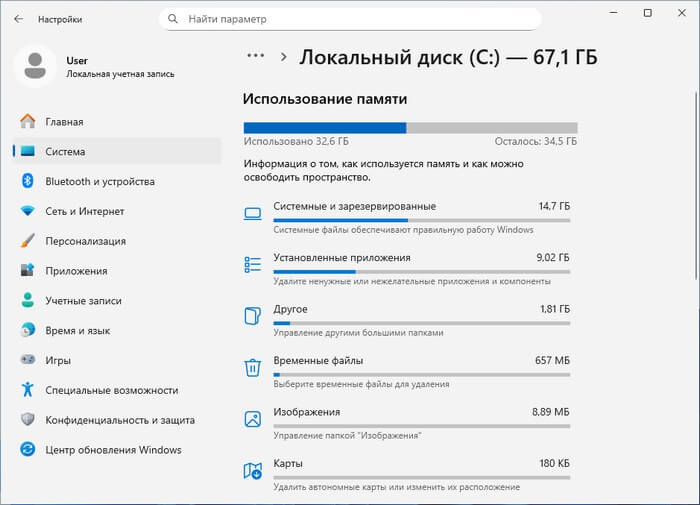
Task: Open Установленные приложения storage category
Action: (x=410, y=264)
